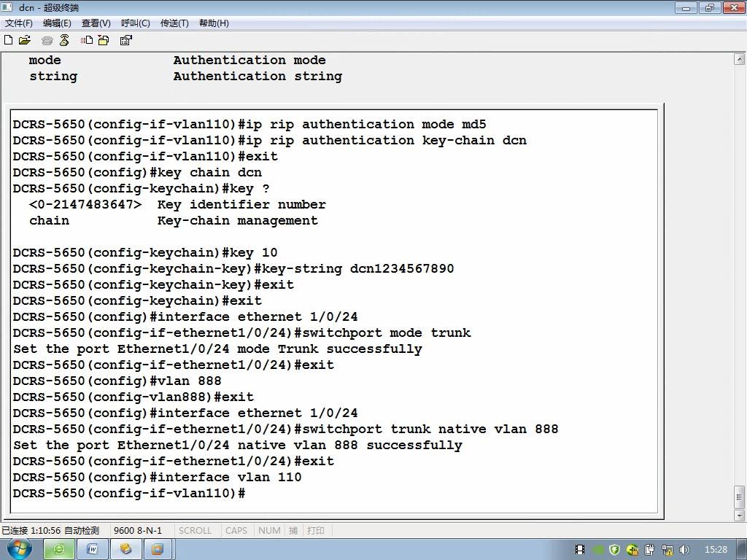Click the 'key 10' command line

tap(145, 252)
